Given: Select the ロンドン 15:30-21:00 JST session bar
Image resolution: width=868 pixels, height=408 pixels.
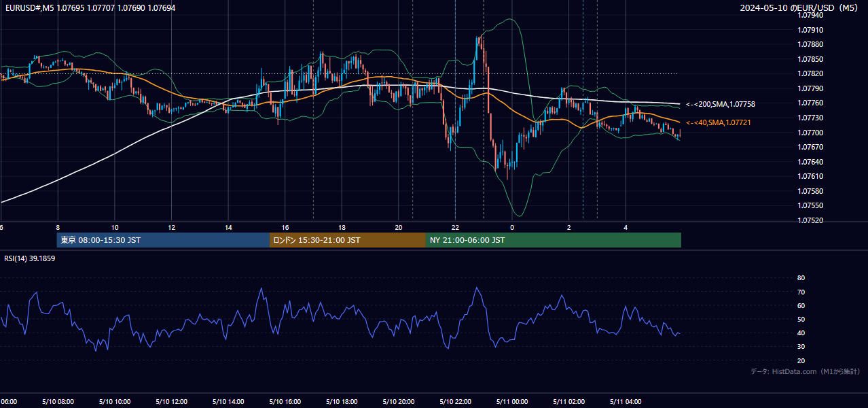Looking at the screenshot, I should (x=348, y=240).
